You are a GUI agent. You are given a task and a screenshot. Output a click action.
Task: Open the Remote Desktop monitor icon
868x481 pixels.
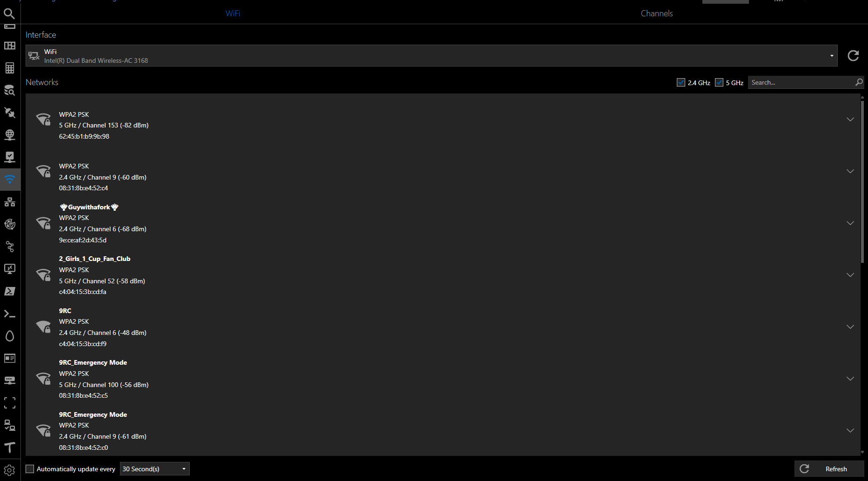tap(10, 269)
